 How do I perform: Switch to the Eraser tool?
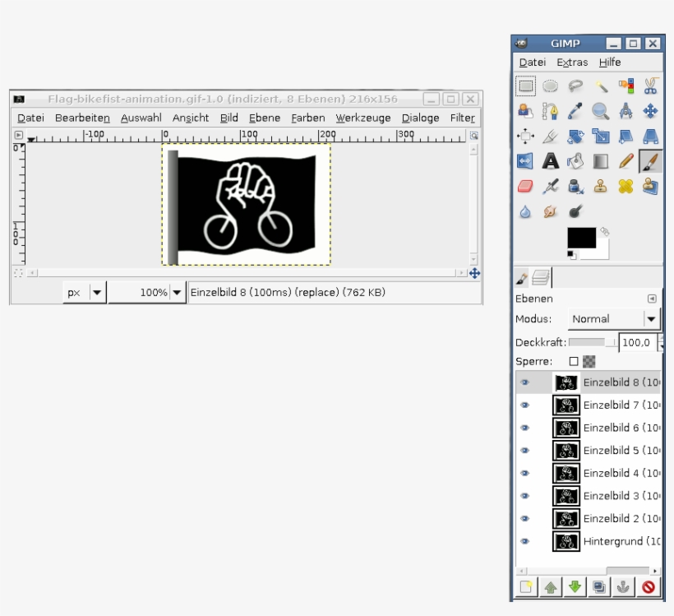pyautogui.click(x=524, y=185)
